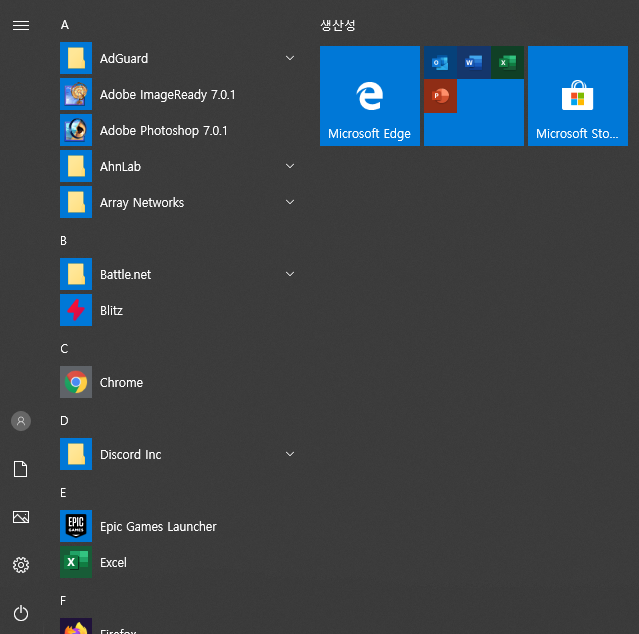Select the Adobe ImageReady 7.0.1 label

pos(167,95)
